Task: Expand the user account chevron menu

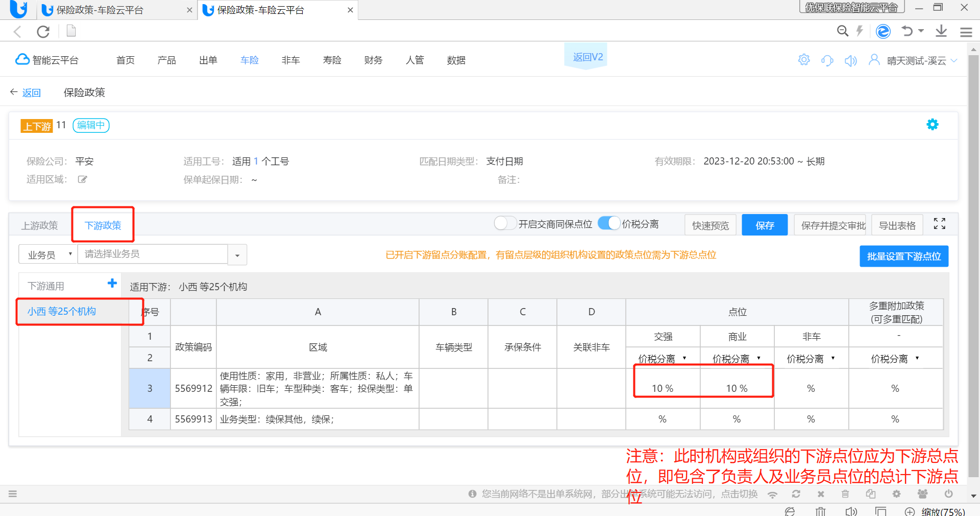Action: coord(954,61)
